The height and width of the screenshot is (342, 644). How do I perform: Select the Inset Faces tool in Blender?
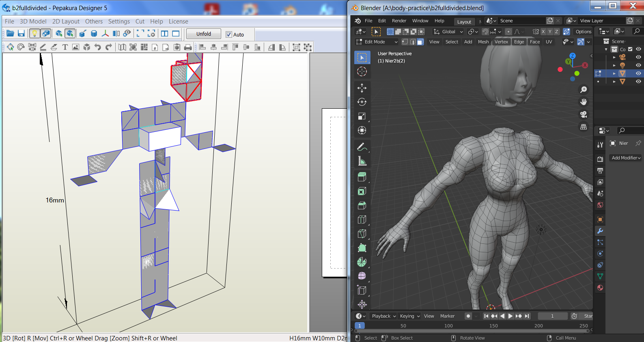pos(362,191)
